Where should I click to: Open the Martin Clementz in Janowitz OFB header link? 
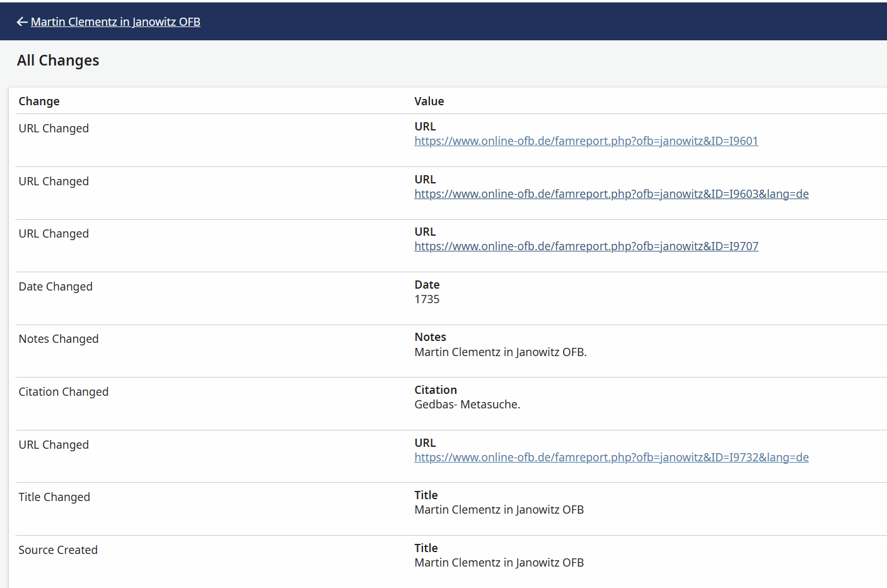115,22
